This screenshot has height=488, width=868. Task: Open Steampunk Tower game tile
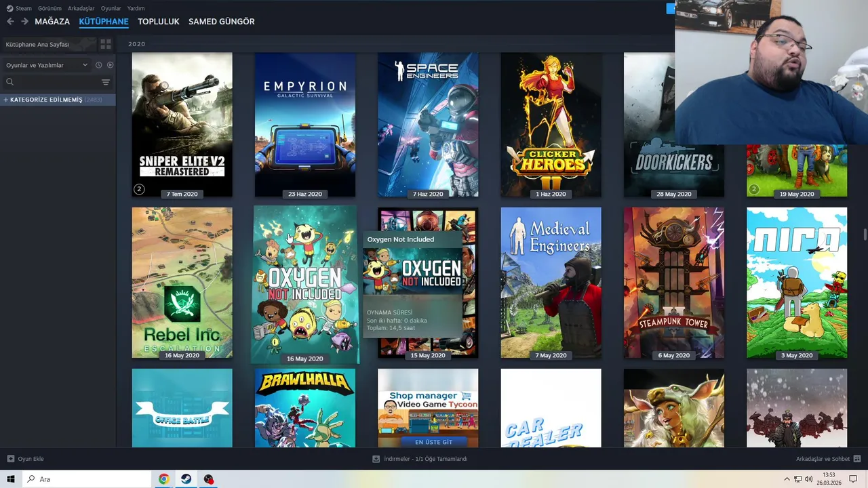click(x=674, y=283)
